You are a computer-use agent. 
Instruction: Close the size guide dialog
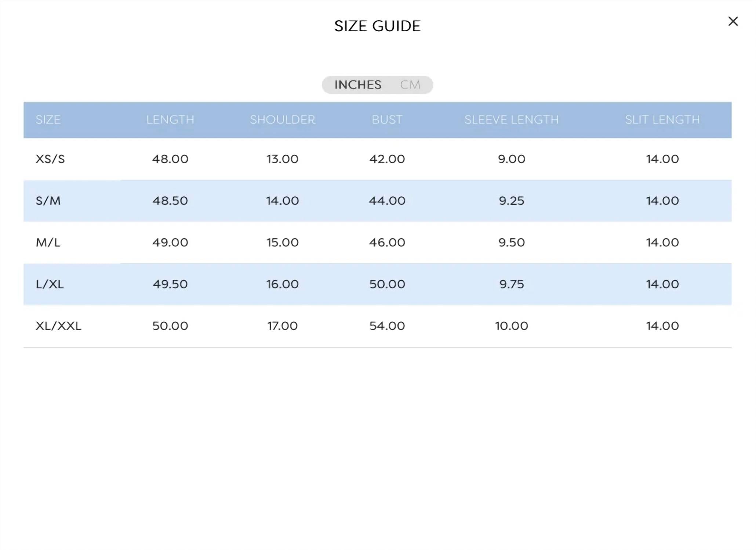tap(733, 21)
